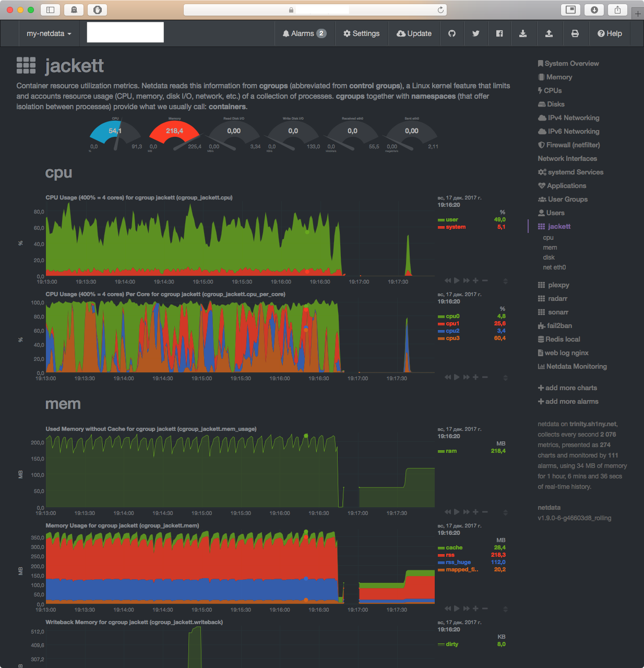Open systemd Services via its gears icon

click(x=541, y=172)
